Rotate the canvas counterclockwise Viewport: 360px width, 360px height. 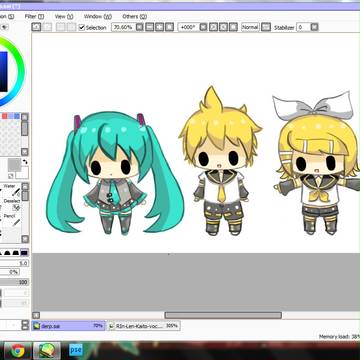click(213, 27)
